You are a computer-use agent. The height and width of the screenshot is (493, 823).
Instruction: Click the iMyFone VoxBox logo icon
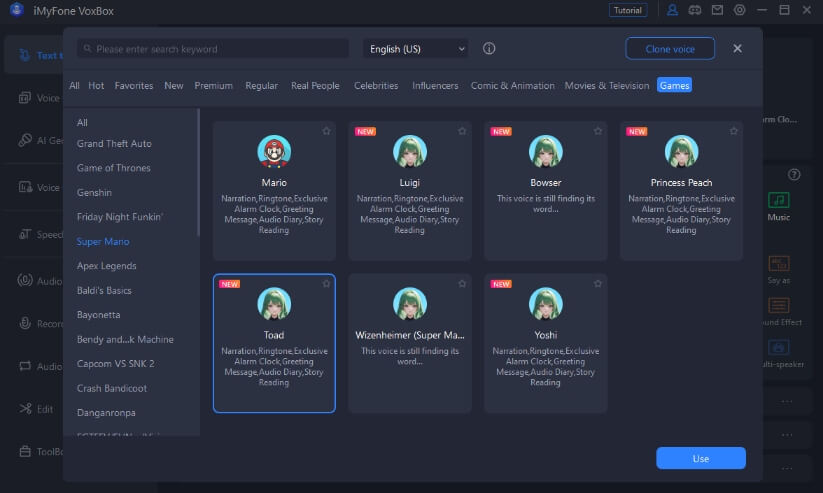[x=17, y=10]
